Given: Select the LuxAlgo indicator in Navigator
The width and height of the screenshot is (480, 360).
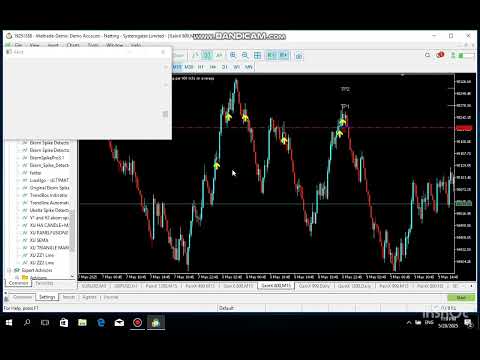Looking at the screenshot, I should pos(49,180).
